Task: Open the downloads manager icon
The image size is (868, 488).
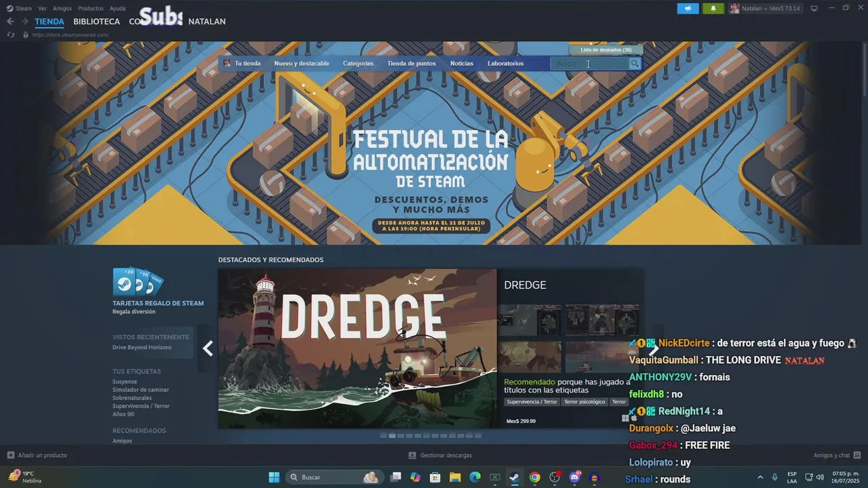Action: tap(412, 455)
